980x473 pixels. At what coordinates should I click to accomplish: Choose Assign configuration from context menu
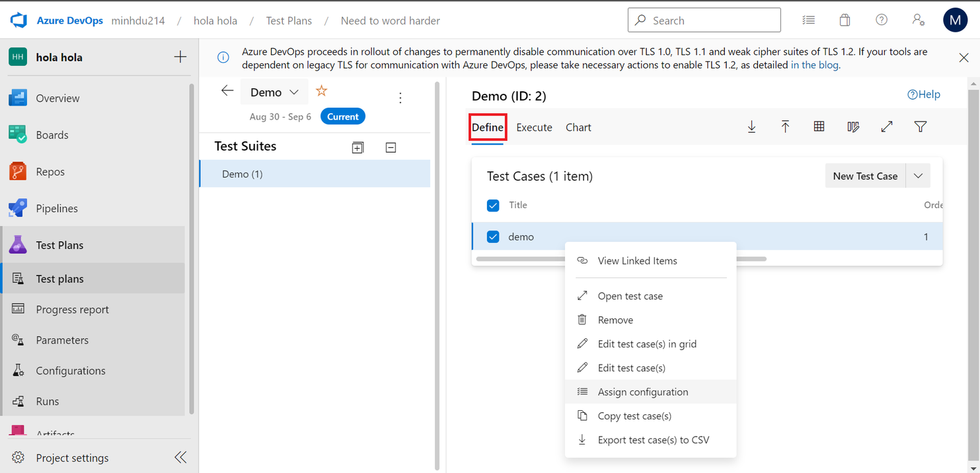point(642,392)
